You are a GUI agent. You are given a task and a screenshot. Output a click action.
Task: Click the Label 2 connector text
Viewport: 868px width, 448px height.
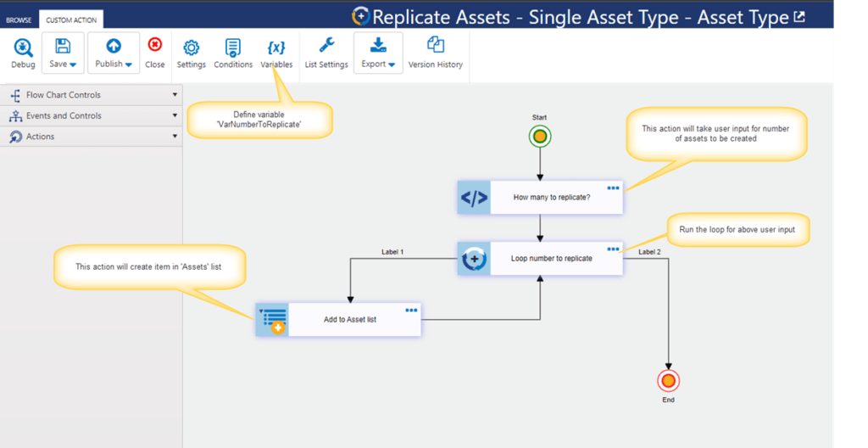point(649,252)
